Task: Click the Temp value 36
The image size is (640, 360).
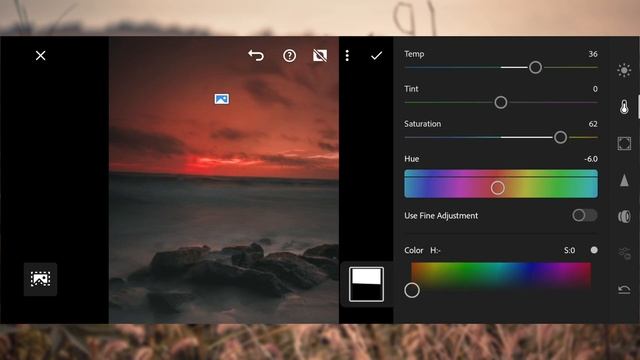Action: click(593, 54)
